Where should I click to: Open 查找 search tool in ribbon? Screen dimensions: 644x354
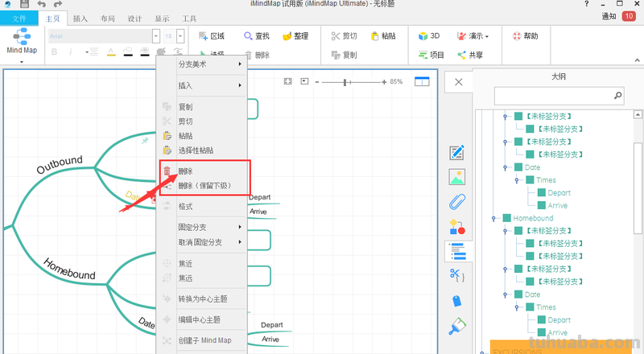257,36
